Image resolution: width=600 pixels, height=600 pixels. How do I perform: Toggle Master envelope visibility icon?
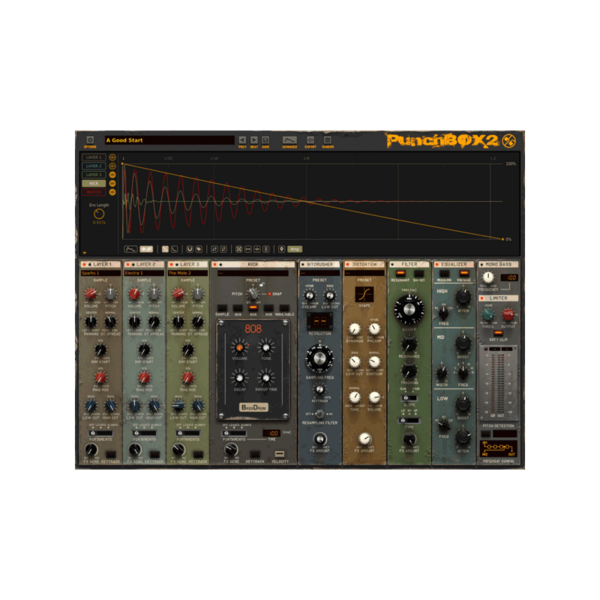(x=112, y=192)
